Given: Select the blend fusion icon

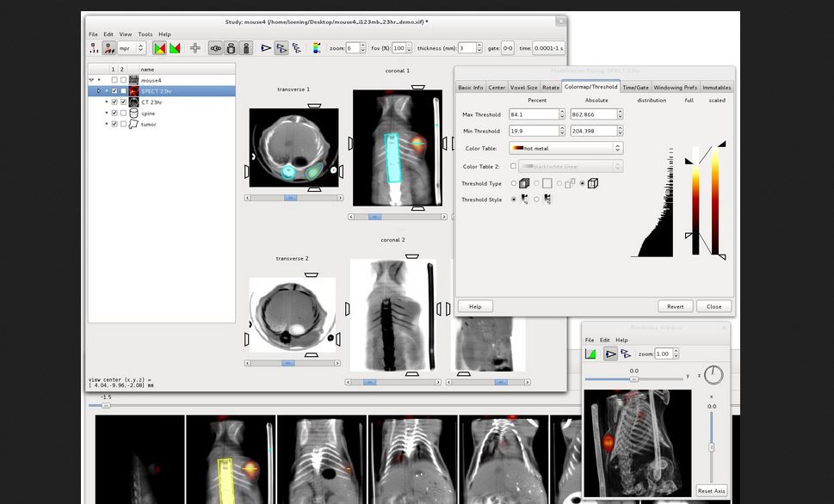Looking at the screenshot, I should point(159,48).
